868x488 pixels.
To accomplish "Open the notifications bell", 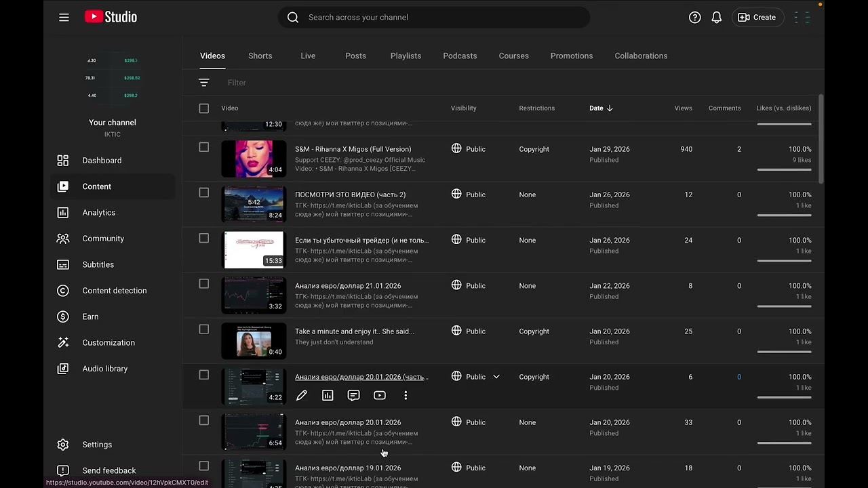I will pos(716,18).
